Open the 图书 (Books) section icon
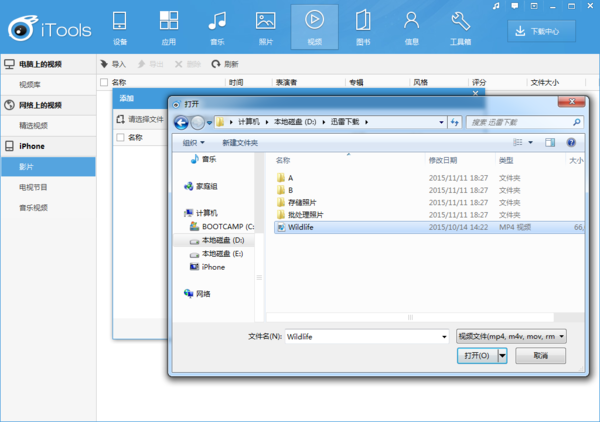The width and height of the screenshot is (600, 422). coord(363,25)
